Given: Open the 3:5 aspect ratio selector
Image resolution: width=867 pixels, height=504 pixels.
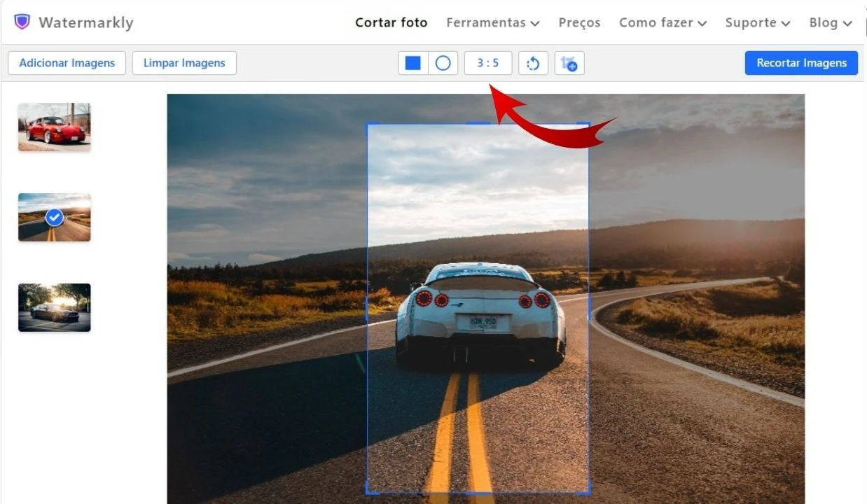Looking at the screenshot, I should point(487,62).
